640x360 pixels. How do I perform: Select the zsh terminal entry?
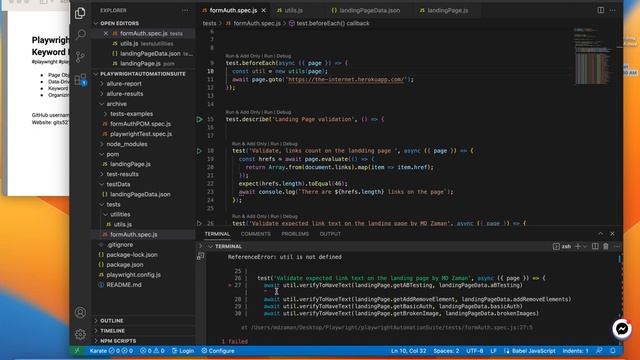tap(562, 247)
